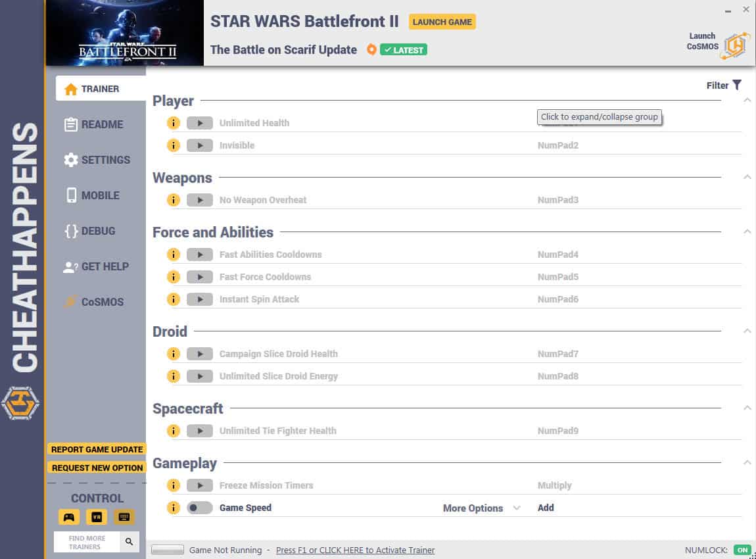756x559 pixels.
Task: Activate Campaign Slice Droid Health play button
Action: (200, 354)
